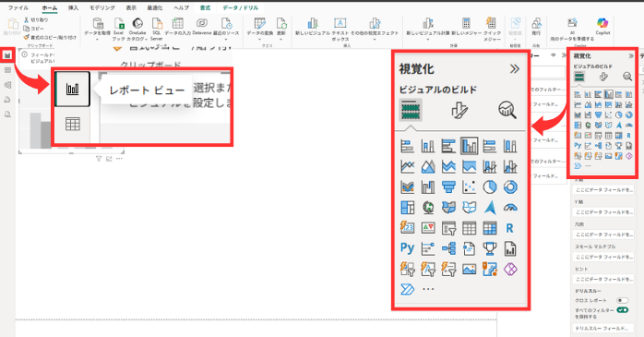Screen dimensions: 644x337
Task: Expand 新しいビジュアル計算 dropdown
Action: pyautogui.click(x=427, y=40)
